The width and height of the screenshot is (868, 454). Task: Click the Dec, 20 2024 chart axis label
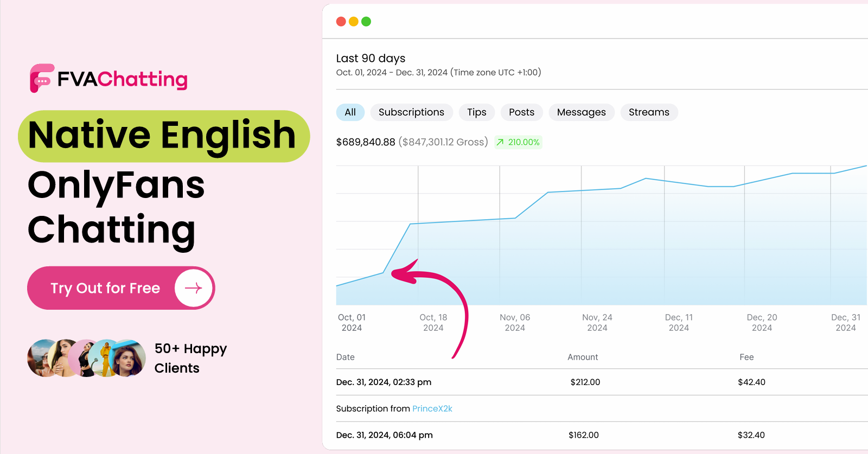(x=762, y=322)
